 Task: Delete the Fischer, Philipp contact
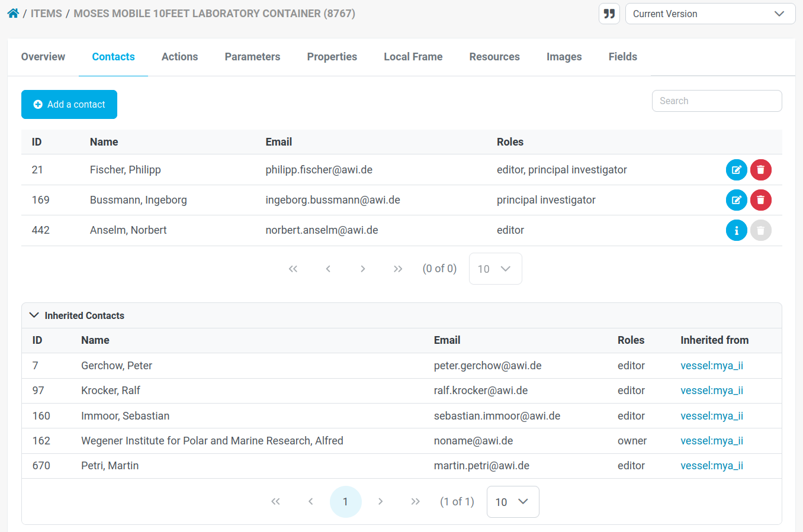tap(760, 170)
